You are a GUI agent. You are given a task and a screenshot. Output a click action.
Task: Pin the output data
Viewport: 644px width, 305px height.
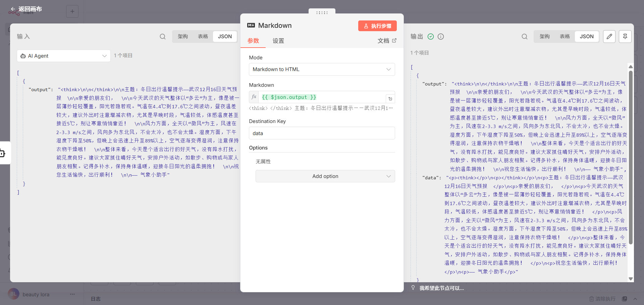pyautogui.click(x=625, y=37)
